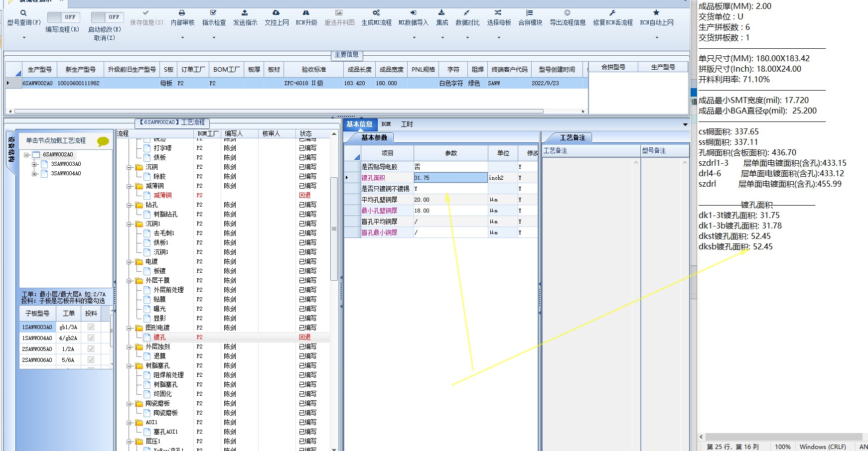This screenshot has height=451, width=868.
Task: Click 导出流程信息 smiley icon
Action: [x=567, y=12]
